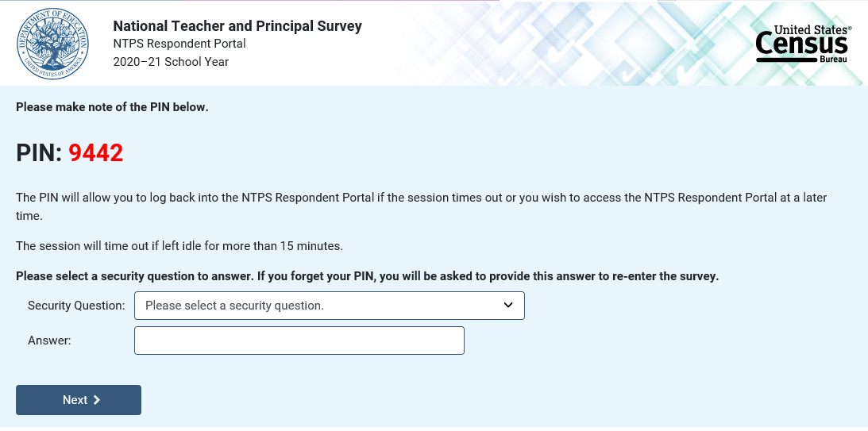Click the United States Census Bureau logo

point(802,44)
